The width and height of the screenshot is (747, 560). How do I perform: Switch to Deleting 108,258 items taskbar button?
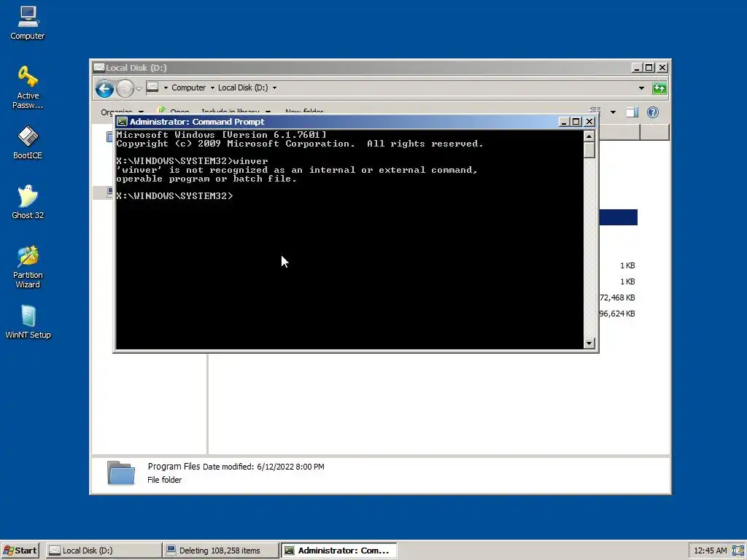(x=220, y=551)
